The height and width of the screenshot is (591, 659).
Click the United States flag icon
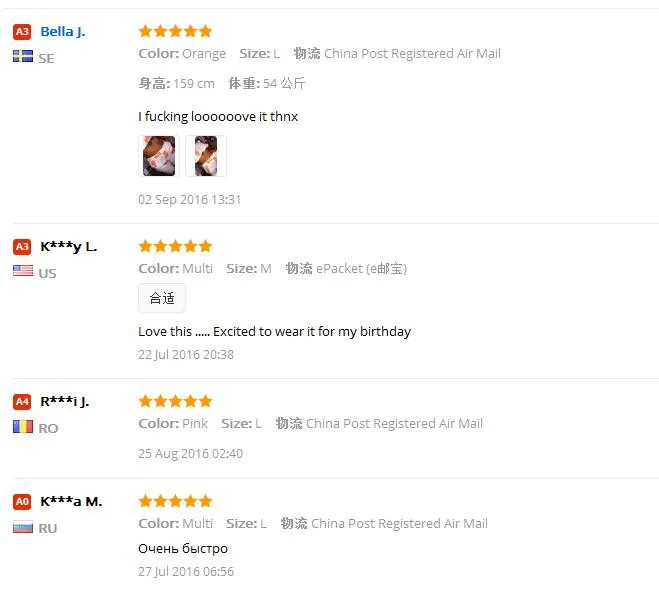(x=23, y=272)
